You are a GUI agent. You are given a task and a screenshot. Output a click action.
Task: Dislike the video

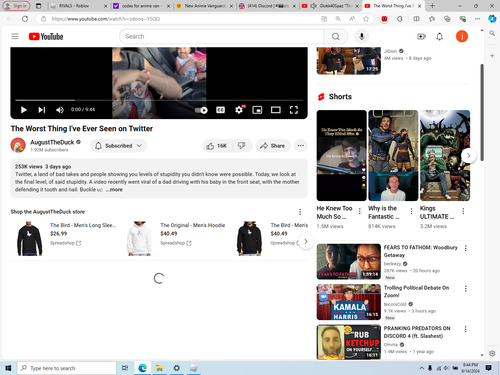[242, 146]
